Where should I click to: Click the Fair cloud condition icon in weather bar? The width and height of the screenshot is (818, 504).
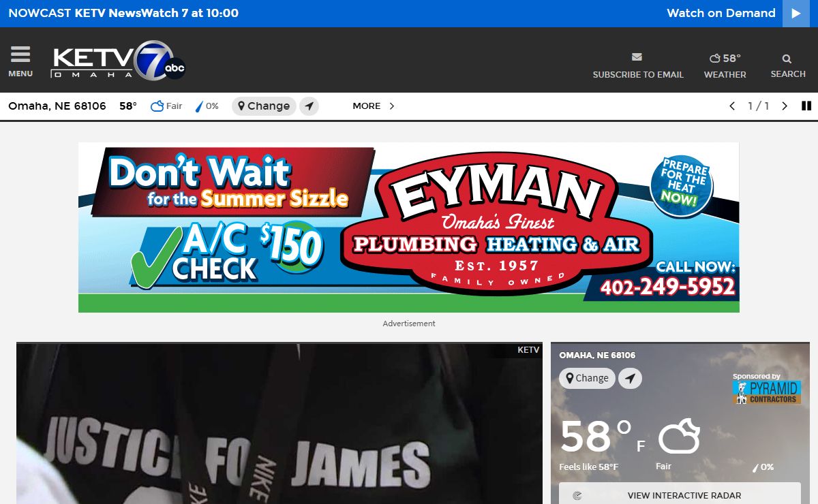coord(157,106)
